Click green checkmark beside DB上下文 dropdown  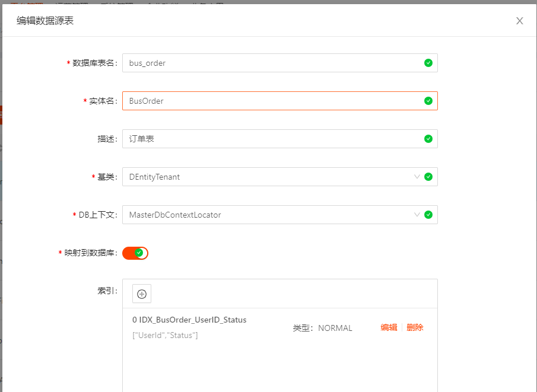pos(428,215)
